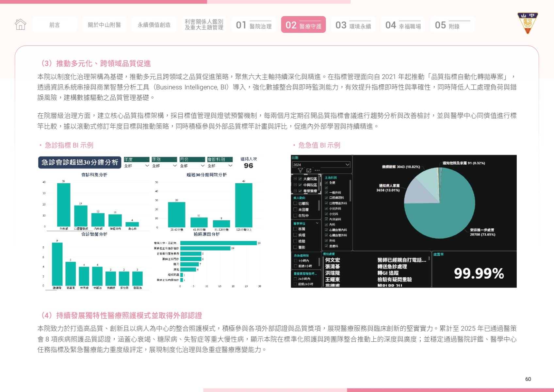Check the 超過24小時 checkbox
554x392 pixels.
295,284
